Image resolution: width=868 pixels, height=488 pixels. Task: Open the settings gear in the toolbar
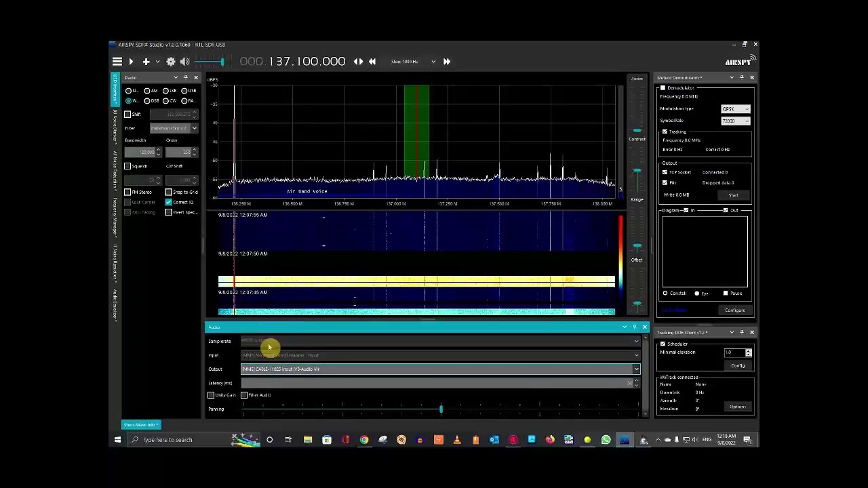pos(171,62)
